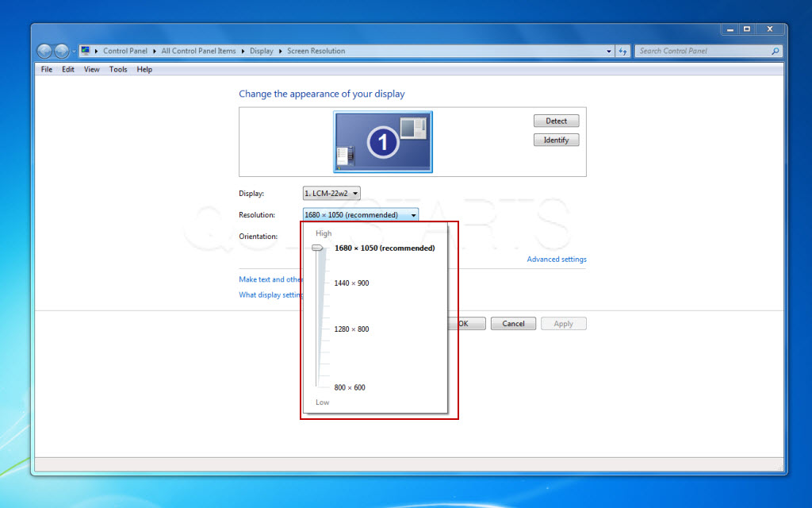The image size is (812, 508).
Task: Click the Detect button
Action: coord(556,121)
